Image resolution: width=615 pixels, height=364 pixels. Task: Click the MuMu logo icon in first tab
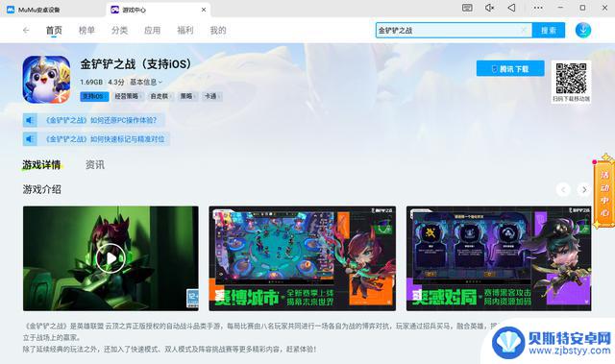[x=11, y=10]
